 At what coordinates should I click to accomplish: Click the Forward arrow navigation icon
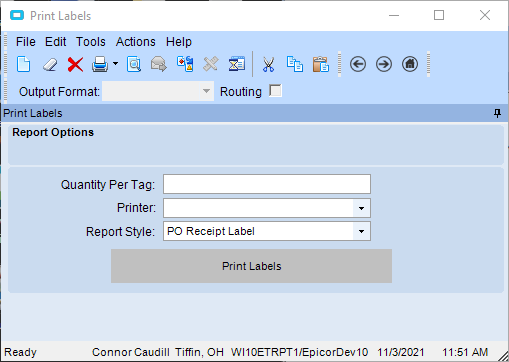[384, 64]
